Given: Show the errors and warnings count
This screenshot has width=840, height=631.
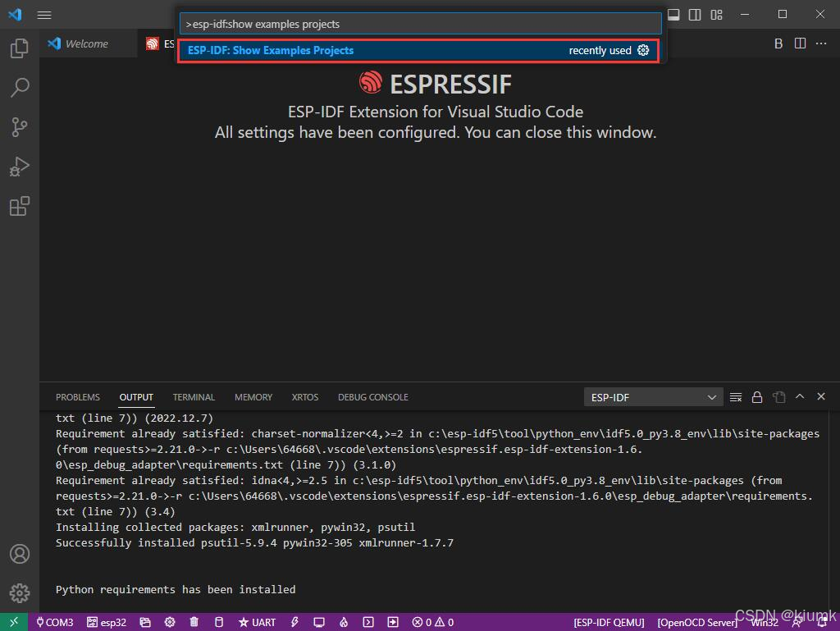Looking at the screenshot, I should pos(433,623).
